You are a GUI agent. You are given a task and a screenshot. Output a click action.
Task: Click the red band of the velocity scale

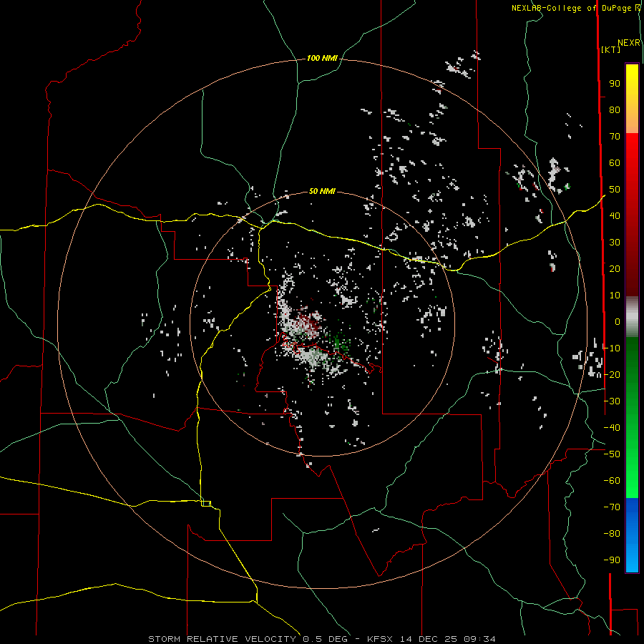tap(632, 214)
